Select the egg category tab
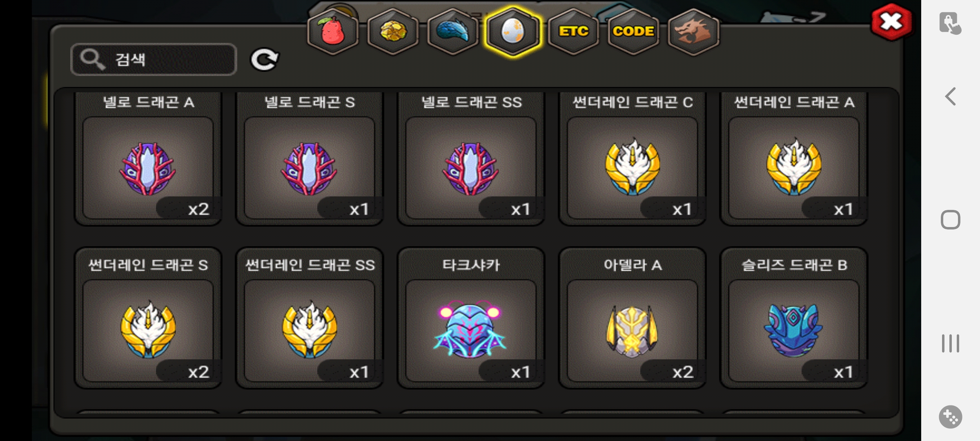The image size is (980, 441). point(513,31)
